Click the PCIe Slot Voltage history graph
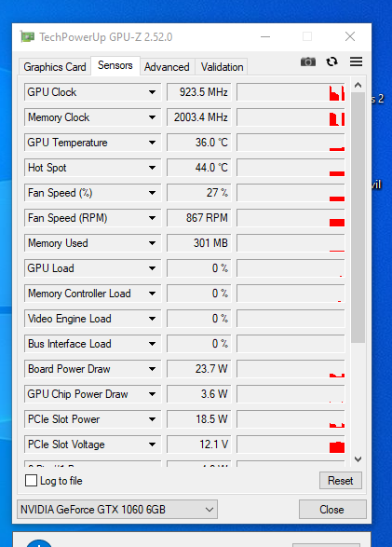Image resolution: width=392 pixels, height=547 pixels. pyautogui.click(x=291, y=444)
